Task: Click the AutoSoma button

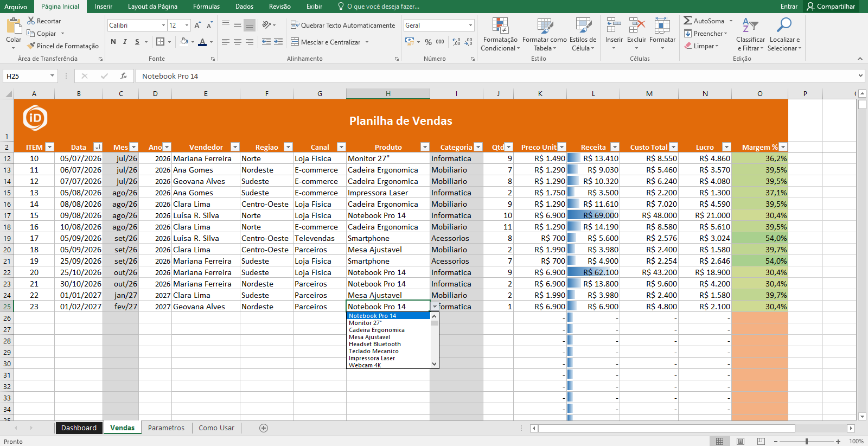Action: 704,21
